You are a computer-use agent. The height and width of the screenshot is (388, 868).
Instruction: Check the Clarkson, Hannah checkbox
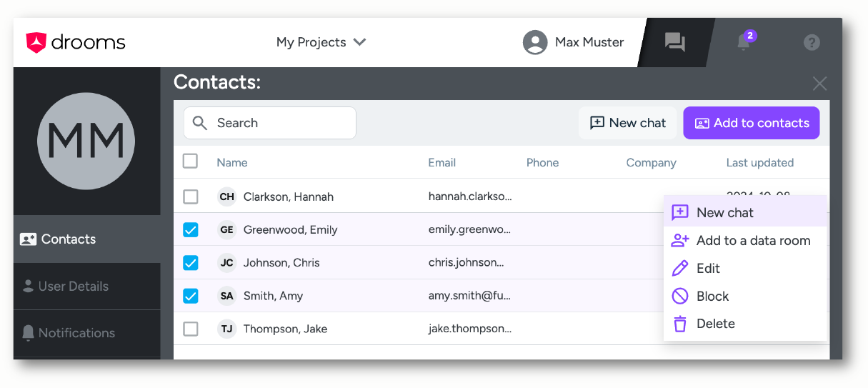[190, 197]
